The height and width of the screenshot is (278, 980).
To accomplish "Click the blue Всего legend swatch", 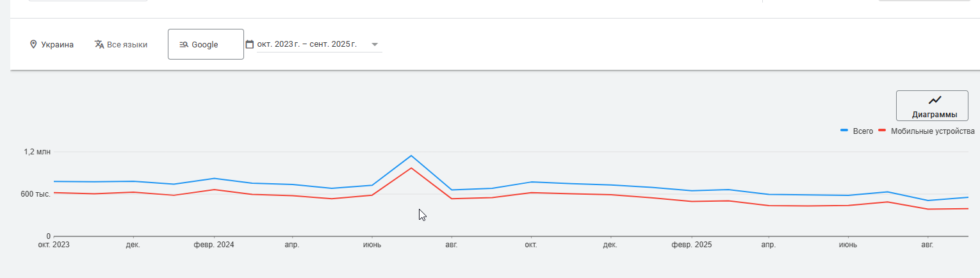I will [x=844, y=131].
